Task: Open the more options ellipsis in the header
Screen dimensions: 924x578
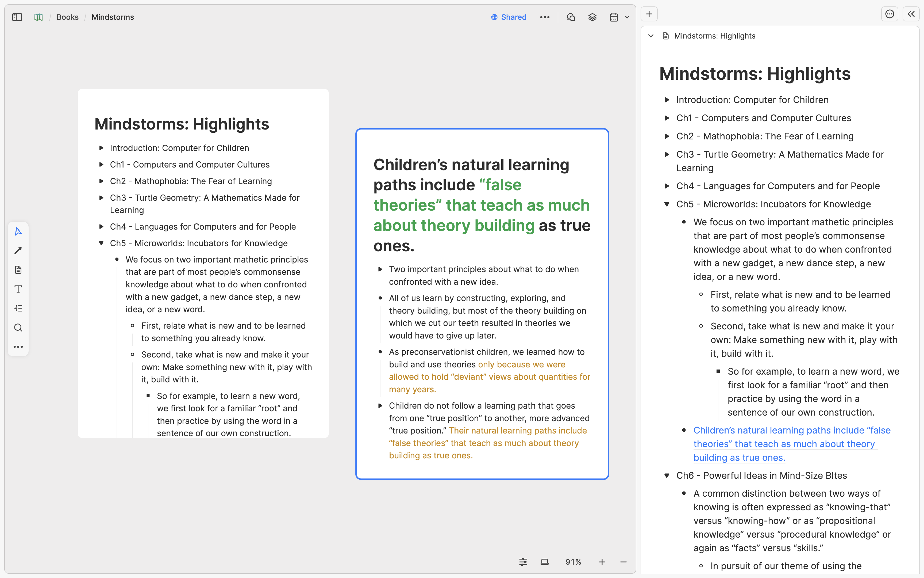Action: click(545, 17)
